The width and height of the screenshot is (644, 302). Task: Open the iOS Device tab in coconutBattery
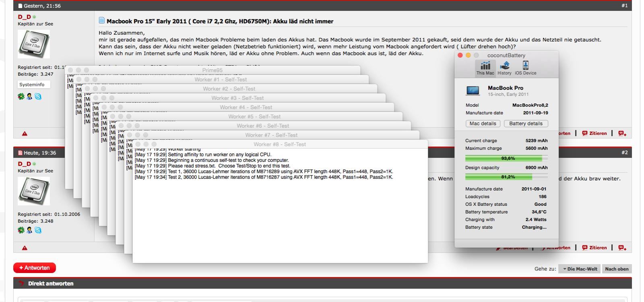(x=525, y=68)
